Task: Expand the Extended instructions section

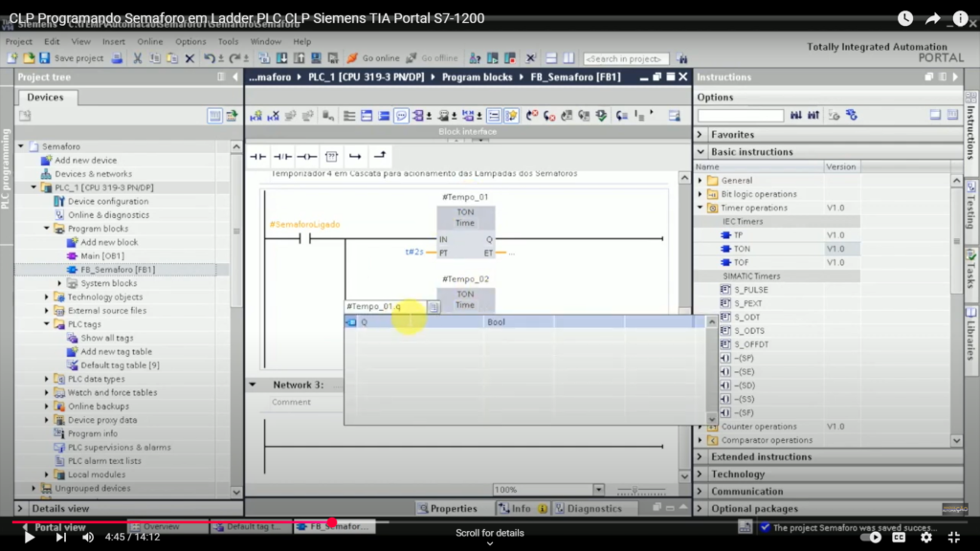Action: click(x=701, y=456)
